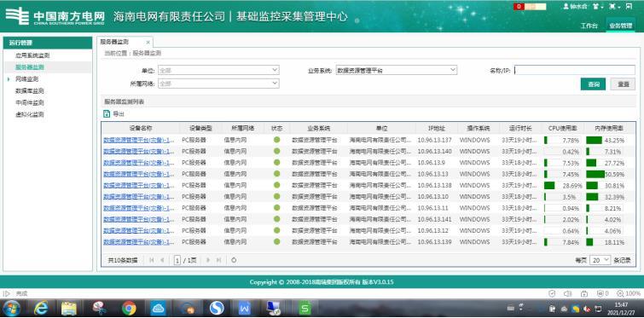Open the green WPS Spreadsheets taskbar icon

[x=305, y=308]
